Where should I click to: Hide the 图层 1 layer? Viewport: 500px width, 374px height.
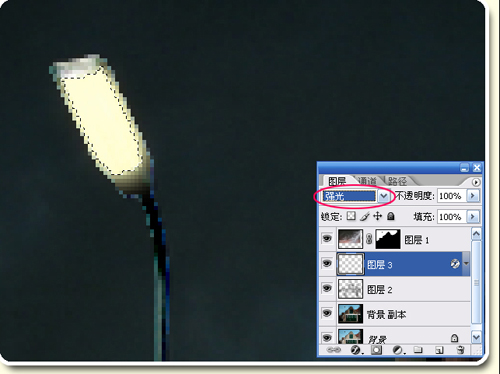327,238
